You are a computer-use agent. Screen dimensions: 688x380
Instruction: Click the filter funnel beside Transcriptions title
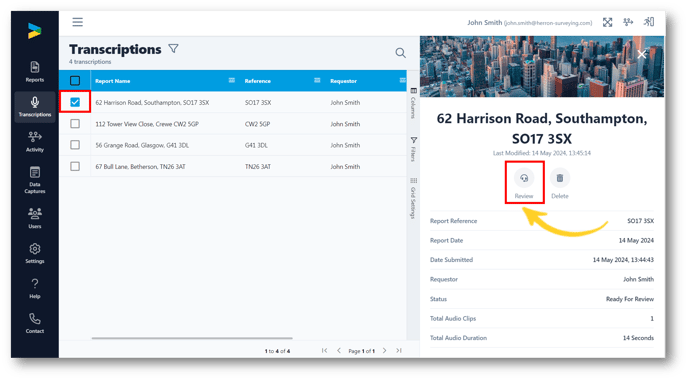pyautogui.click(x=173, y=49)
